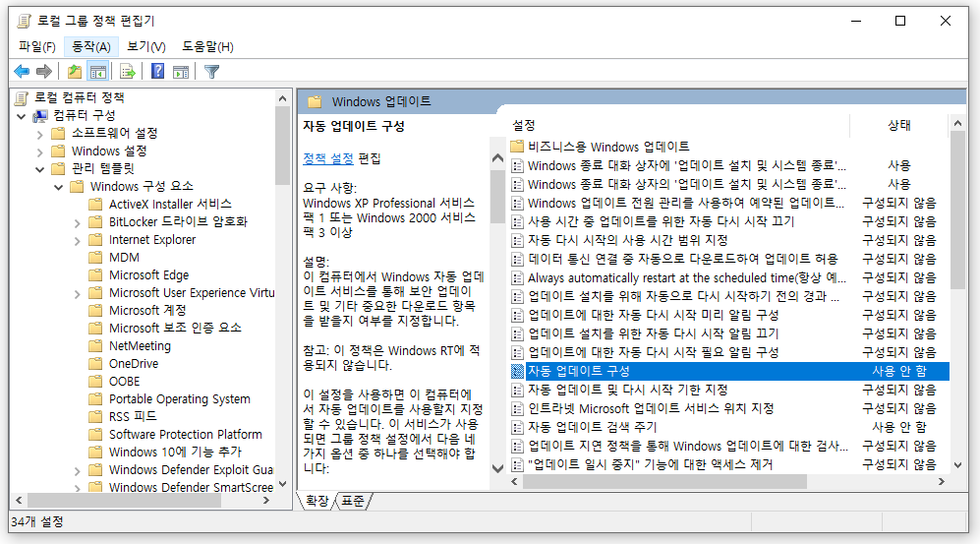The height and width of the screenshot is (544, 980).
Task: Select Microsoft 계정 in tree
Action: [x=147, y=311]
